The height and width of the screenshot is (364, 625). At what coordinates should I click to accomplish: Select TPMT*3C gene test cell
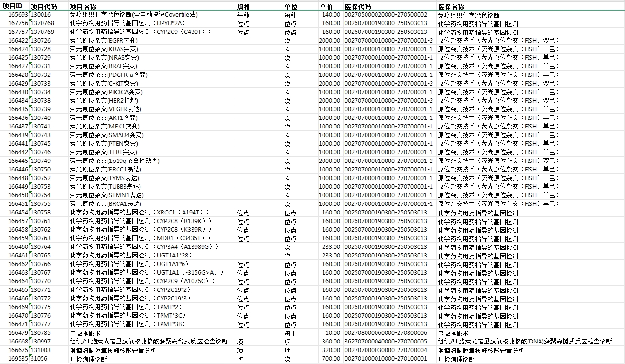128,316
